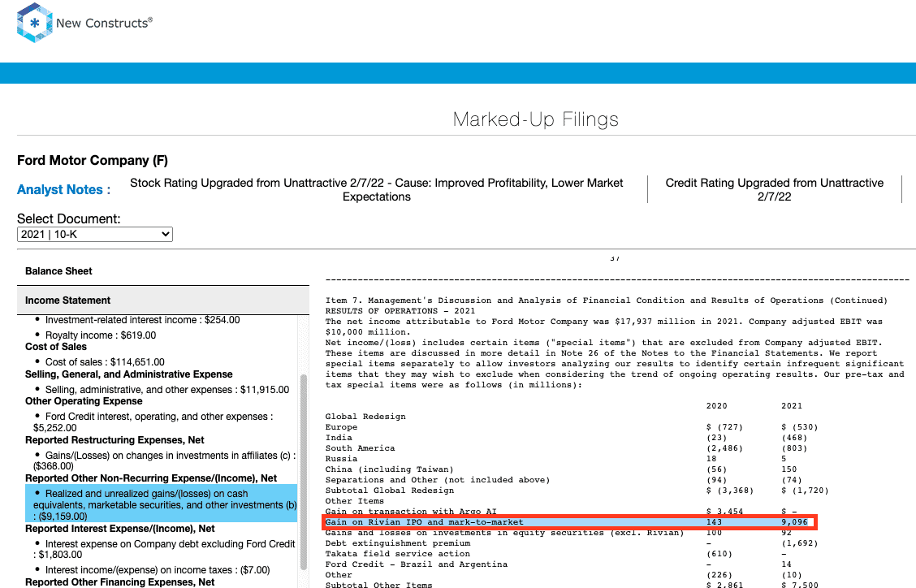This screenshot has width=916, height=588.
Task: Click the RESULTS OF OPERATIONS – 2021 line
Action: click(400, 311)
